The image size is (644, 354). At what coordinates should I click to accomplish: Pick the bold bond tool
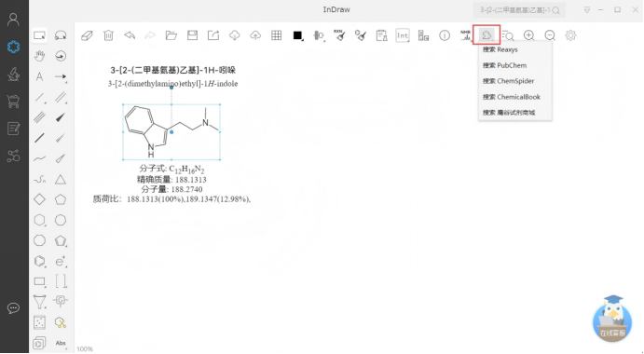click(x=39, y=138)
